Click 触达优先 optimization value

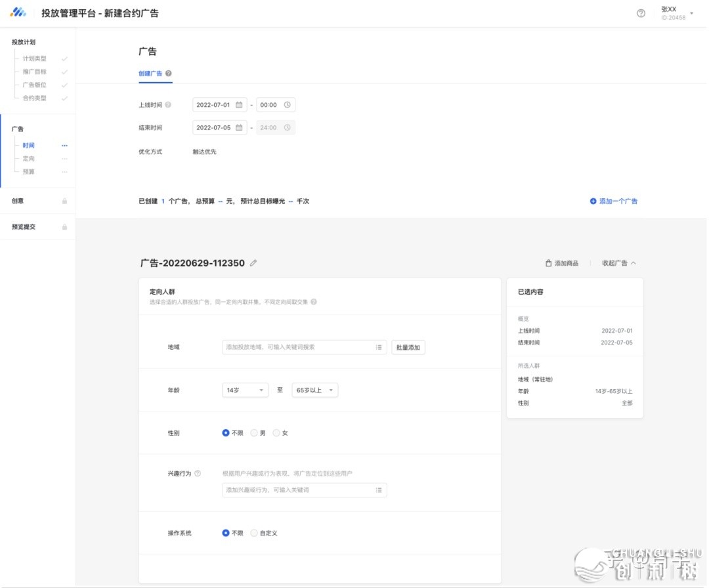click(204, 152)
